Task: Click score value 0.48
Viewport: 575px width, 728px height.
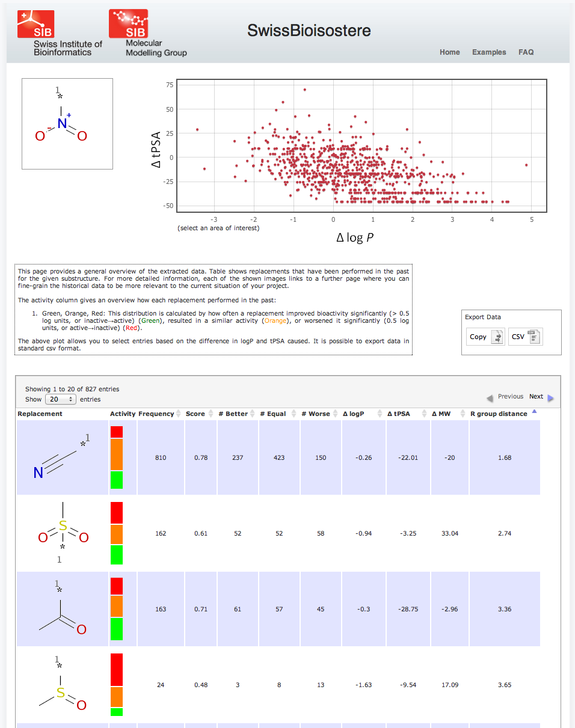Action: 201,685
